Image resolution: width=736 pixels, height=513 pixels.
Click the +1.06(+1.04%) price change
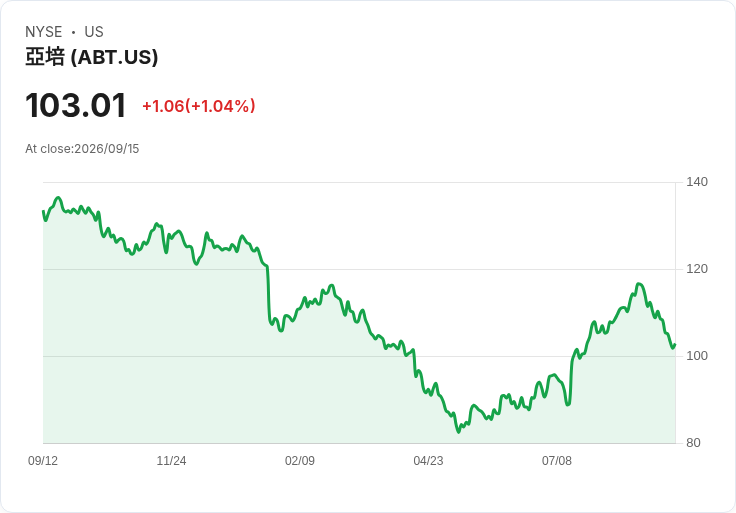(199, 106)
